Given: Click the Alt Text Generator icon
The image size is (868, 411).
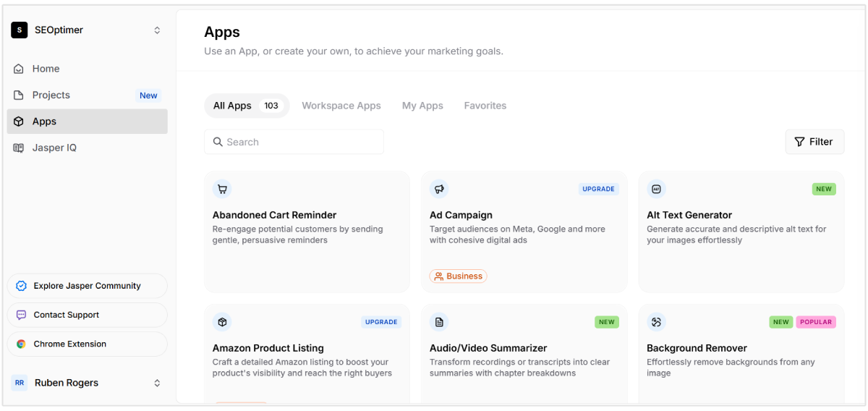Looking at the screenshot, I should (x=656, y=190).
